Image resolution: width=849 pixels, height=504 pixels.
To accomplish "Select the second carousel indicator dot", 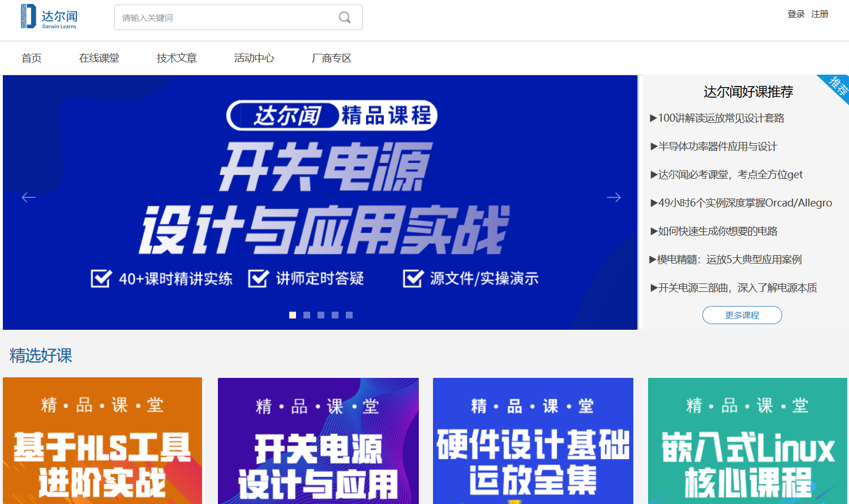I will pyautogui.click(x=307, y=315).
